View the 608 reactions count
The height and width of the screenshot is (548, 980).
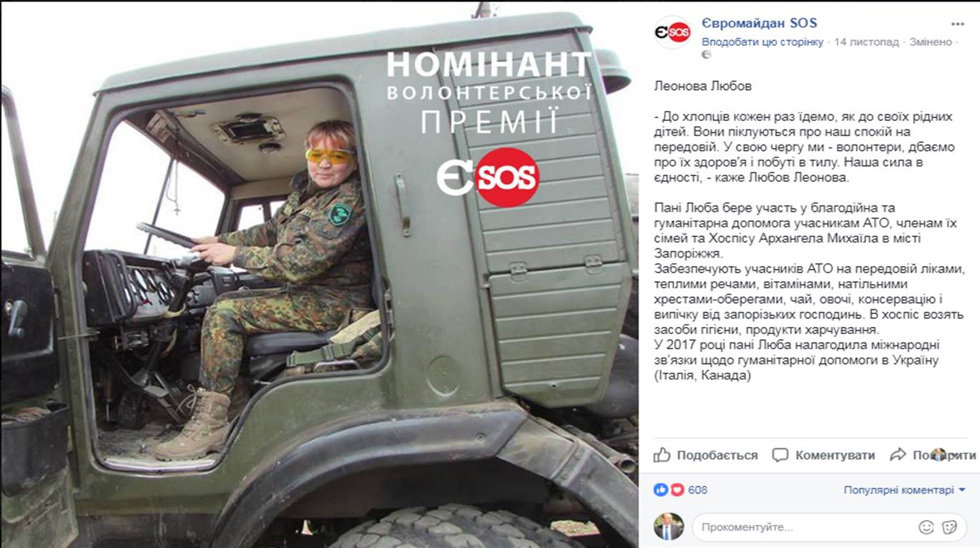click(697, 490)
